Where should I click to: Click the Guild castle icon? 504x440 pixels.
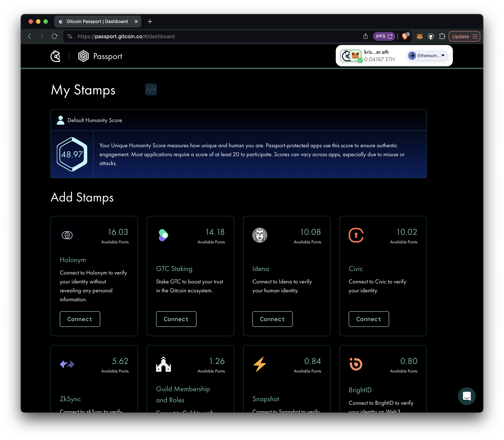(x=163, y=364)
